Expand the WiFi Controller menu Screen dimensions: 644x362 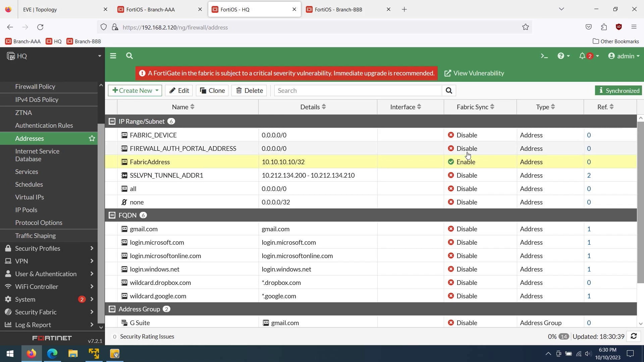(49, 287)
